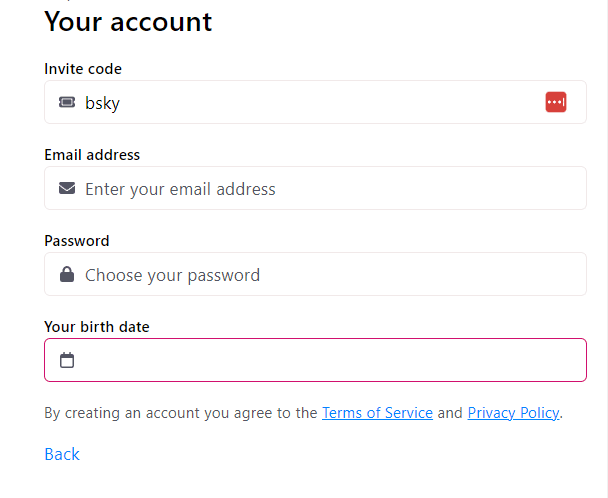Screen dimensions: 608x498
Task: Click the bsky text in invite field
Action: click(x=102, y=103)
